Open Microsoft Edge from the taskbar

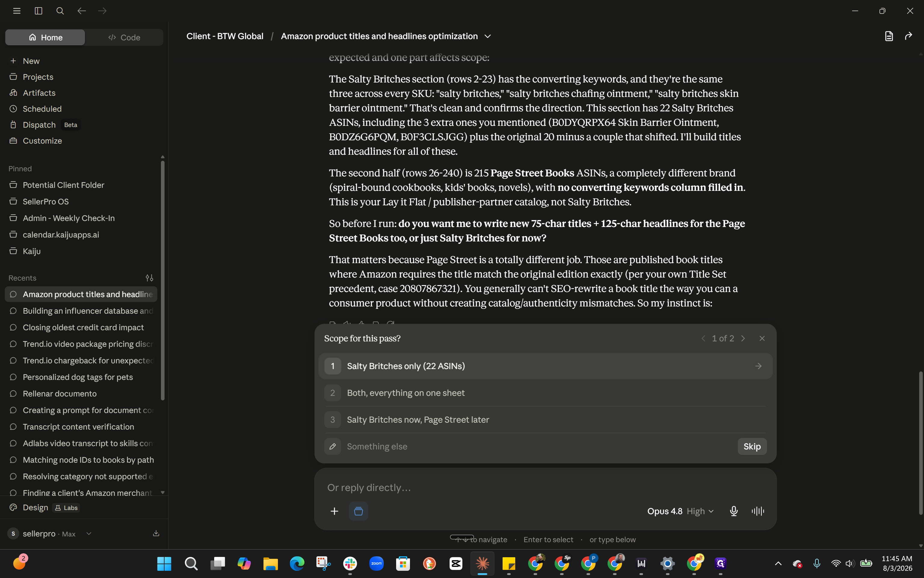297,564
